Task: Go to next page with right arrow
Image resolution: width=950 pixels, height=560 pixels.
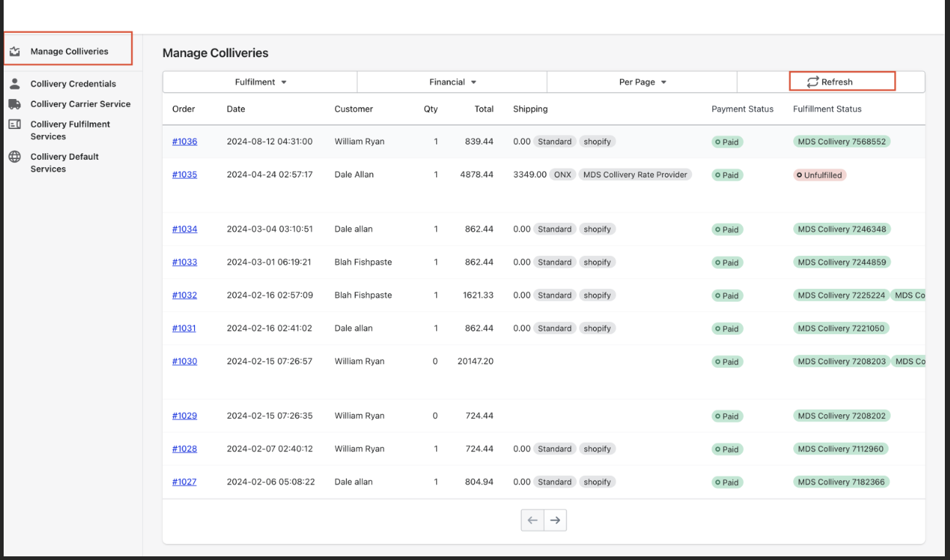Action: pos(555,520)
